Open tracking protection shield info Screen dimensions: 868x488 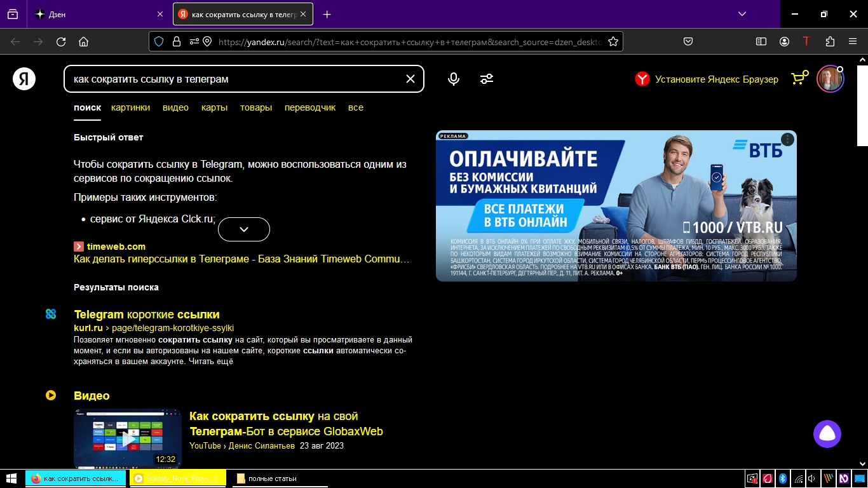click(159, 41)
